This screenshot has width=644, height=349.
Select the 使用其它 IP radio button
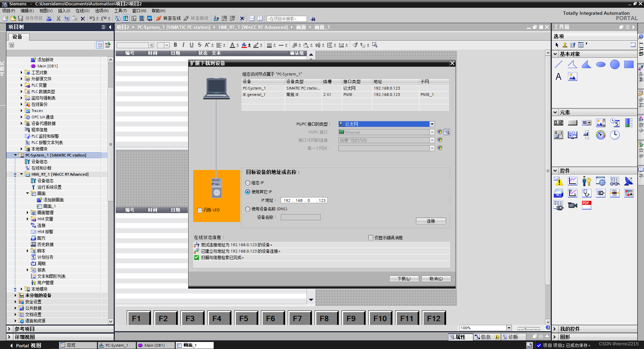248,192
